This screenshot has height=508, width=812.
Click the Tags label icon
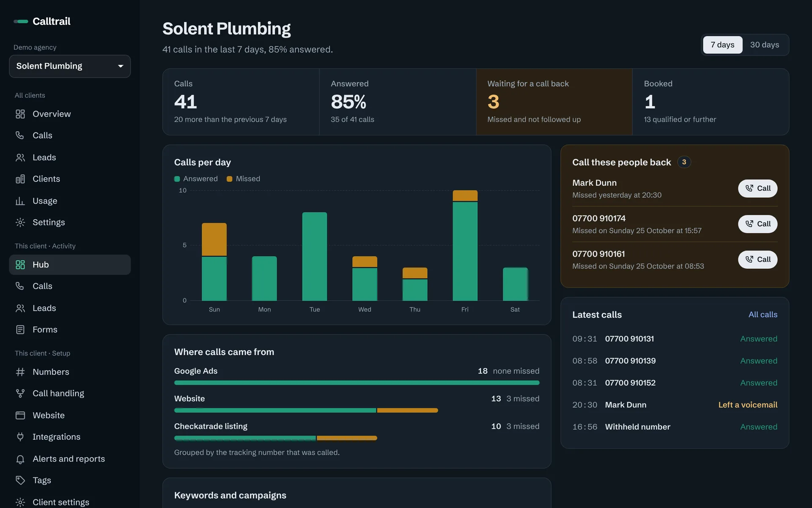pos(20,480)
